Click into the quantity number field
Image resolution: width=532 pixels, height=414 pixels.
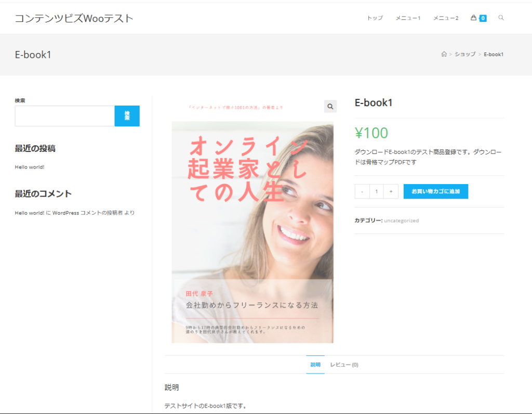tap(376, 191)
